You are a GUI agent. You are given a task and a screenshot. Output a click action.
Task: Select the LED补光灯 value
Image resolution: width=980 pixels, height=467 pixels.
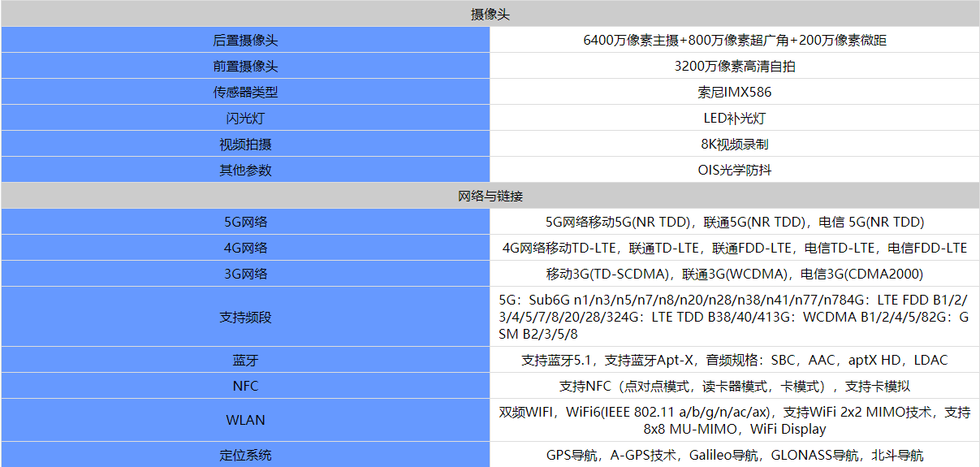(x=735, y=118)
